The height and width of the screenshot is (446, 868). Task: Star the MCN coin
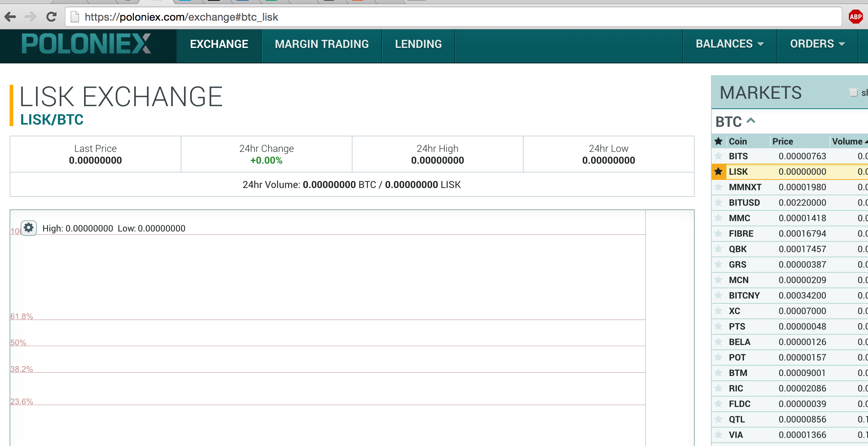point(718,280)
